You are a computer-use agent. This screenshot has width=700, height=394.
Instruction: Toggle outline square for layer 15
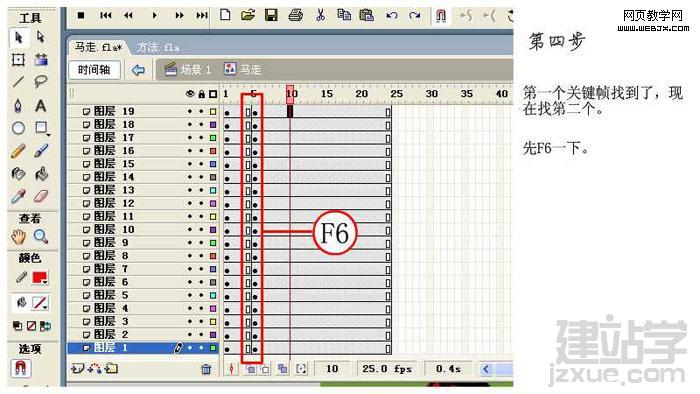(213, 164)
